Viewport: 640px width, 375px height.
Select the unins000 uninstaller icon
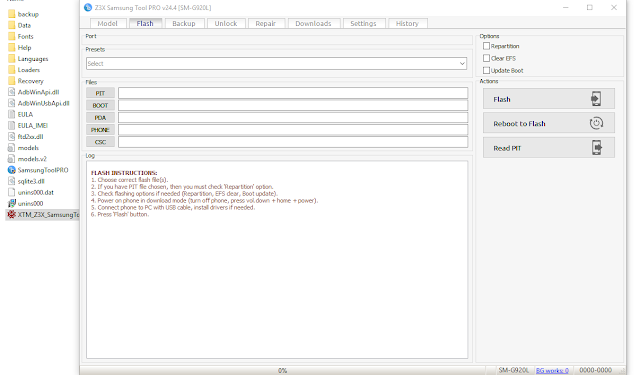tap(12, 203)
